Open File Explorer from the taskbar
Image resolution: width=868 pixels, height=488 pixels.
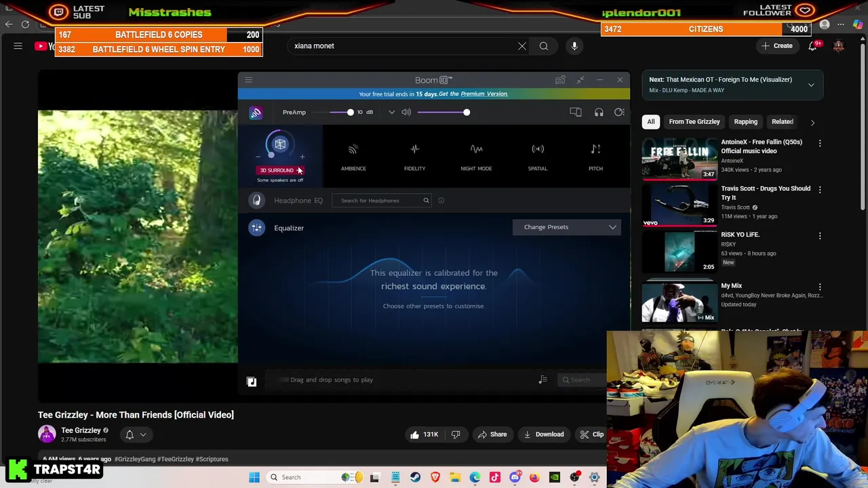(455, 477)
